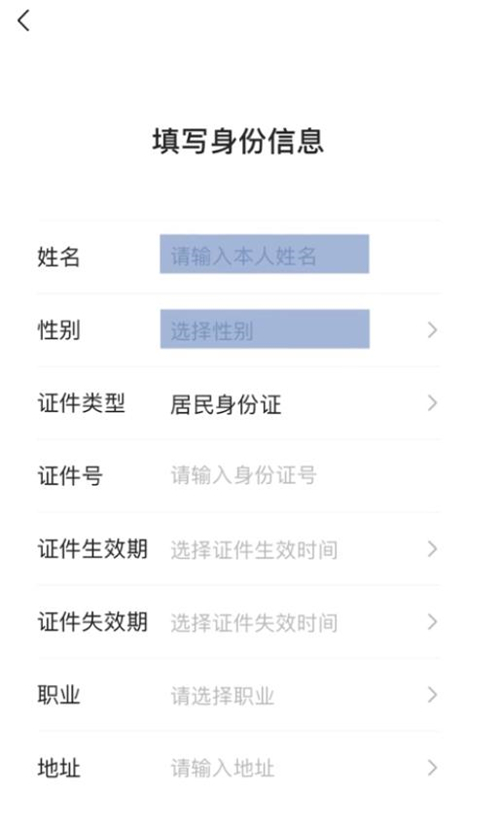Click the chevron in the 地址 row

tap(432, 768)
